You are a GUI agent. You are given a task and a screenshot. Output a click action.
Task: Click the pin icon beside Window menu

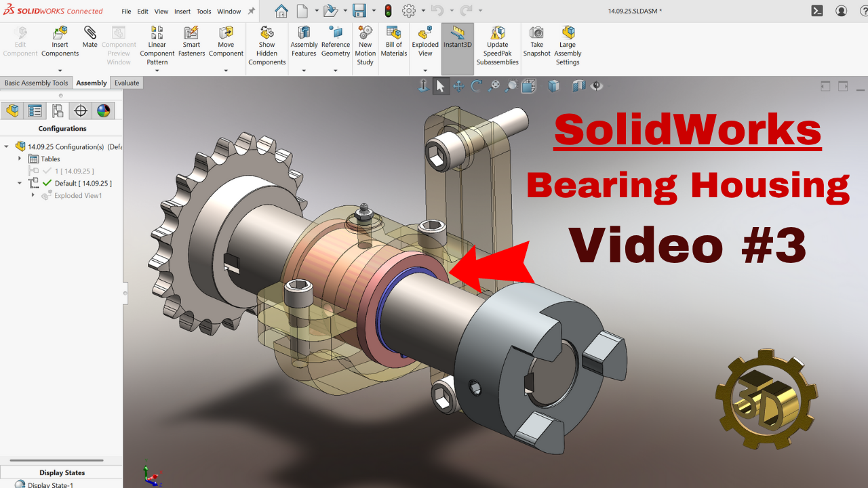(252, 12)
